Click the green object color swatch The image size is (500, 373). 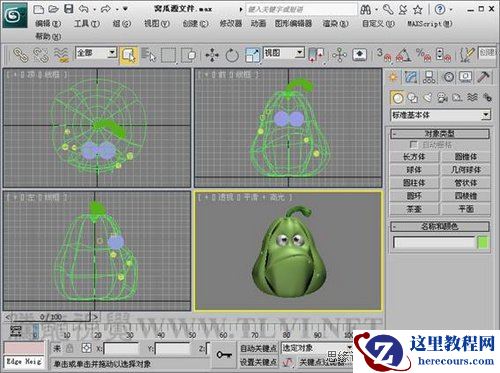click(x=483, y=242)
